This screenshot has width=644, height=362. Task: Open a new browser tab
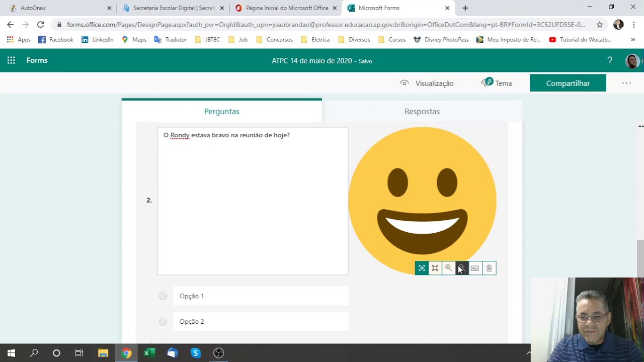click(465, 8)
